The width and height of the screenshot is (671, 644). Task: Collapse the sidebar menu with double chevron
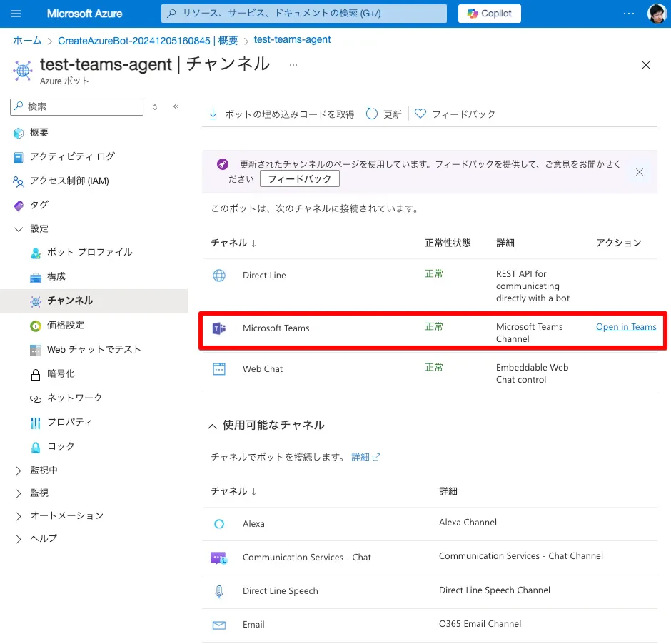point(176,106)
